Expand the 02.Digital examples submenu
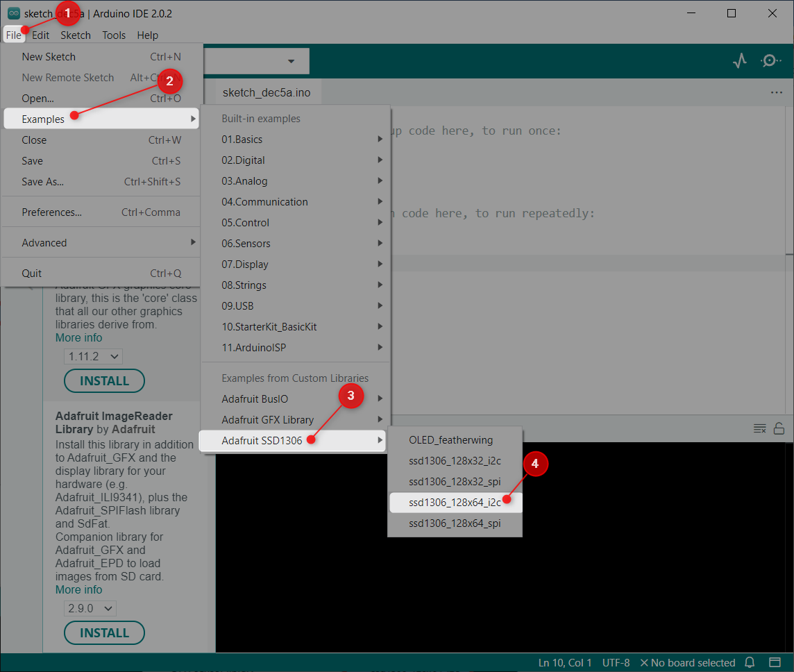This screenshot has width=794, height=672. pos(296,160)
